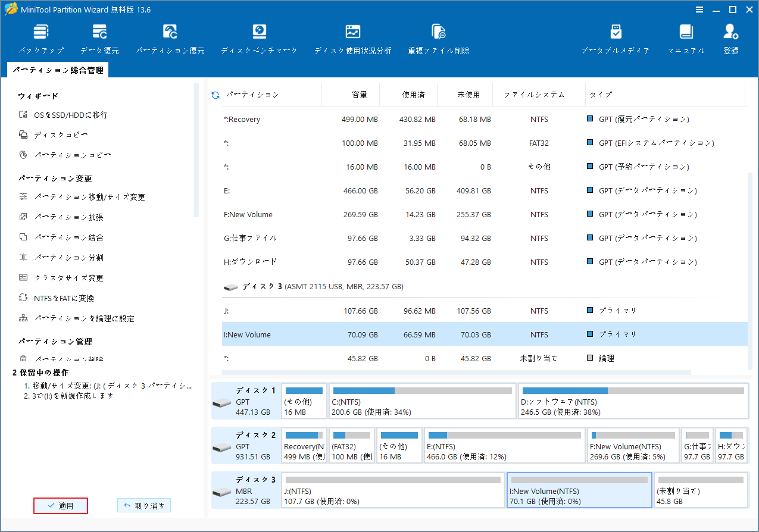The width and height of the screenshot is (759, 532).
Task: Sort by the タイプ column header
Action: tap(665, 95)
